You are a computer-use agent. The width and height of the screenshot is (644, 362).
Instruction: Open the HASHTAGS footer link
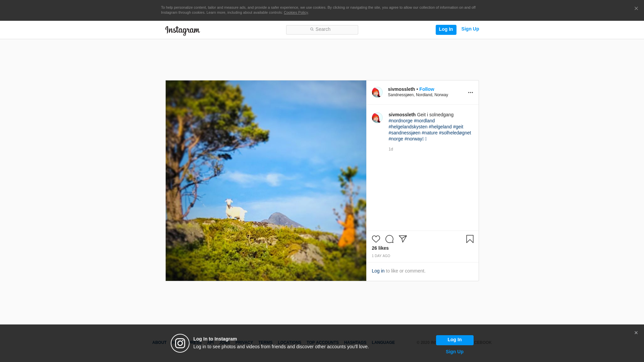coord(355,343)
